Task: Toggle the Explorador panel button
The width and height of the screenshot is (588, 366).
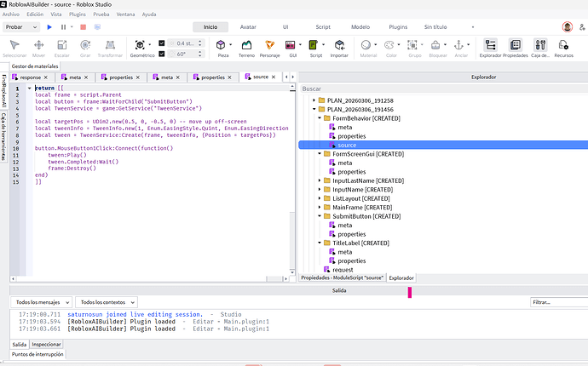Action: click(x=493, y=45)
